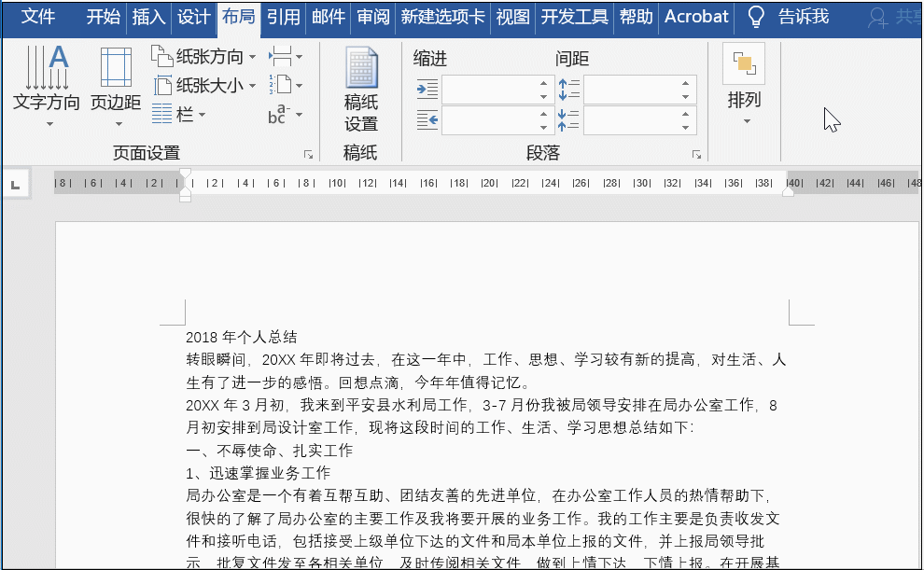This screenshot has width=924, height=570.
Task: Click the hyphenation bc icon
Action: pos(281,115)
